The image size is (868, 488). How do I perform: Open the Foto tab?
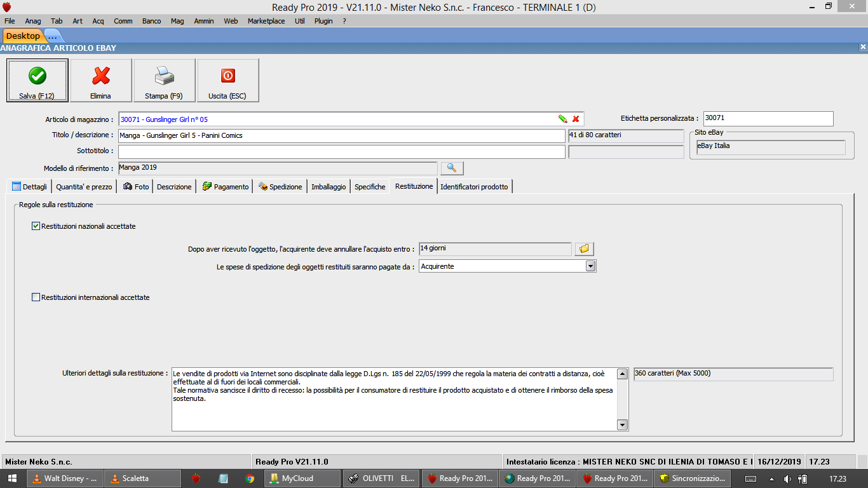click(x=135, y=187)
